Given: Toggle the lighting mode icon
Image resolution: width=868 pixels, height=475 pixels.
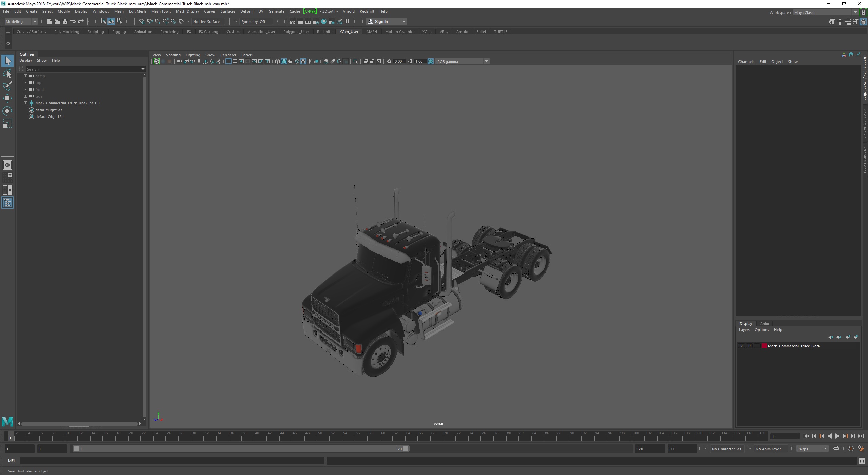Looking at the screenshot, I should [310, 61].
